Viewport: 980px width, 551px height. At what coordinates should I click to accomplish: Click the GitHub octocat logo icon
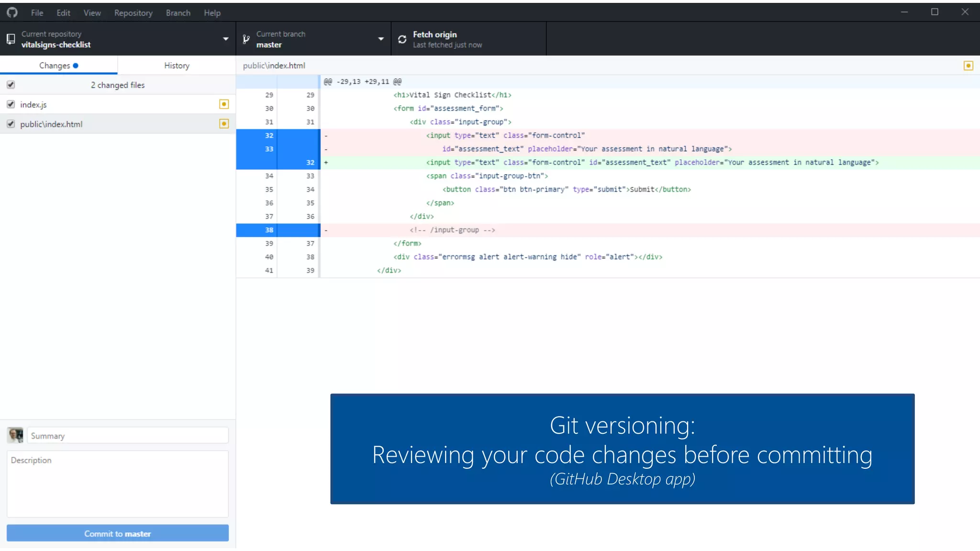12,12
